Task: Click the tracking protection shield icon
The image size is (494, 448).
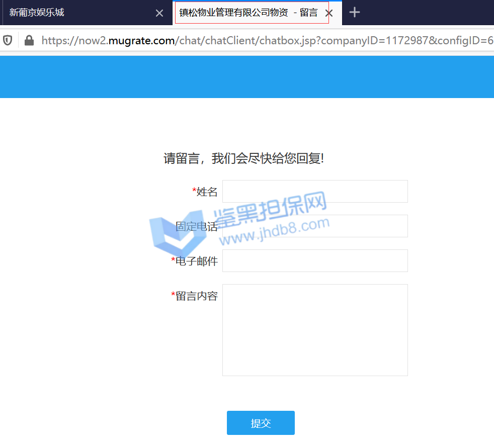Action: click(8, 40)
